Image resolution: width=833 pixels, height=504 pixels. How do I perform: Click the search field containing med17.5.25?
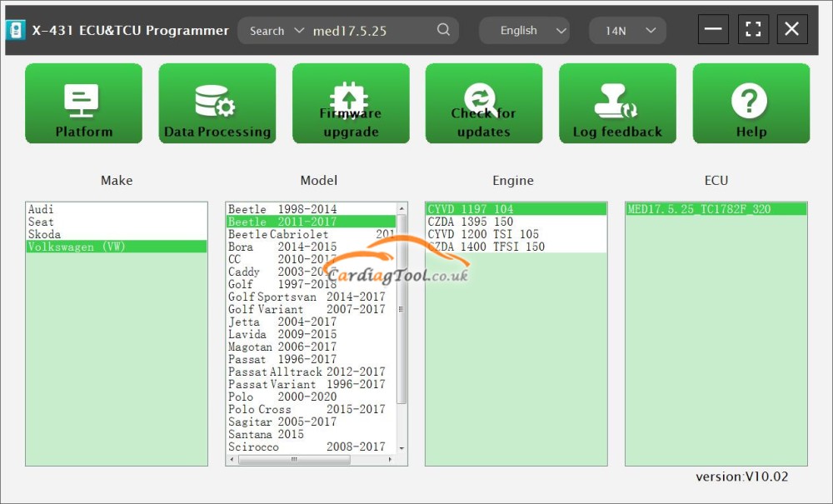[x=372, y=31]
